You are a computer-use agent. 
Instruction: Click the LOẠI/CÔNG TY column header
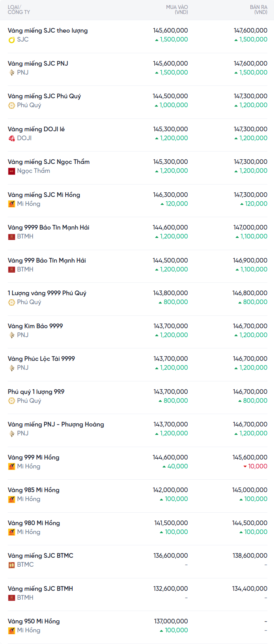click(x=19, y=10)
